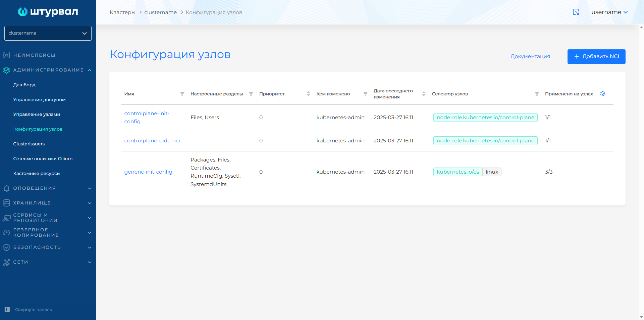Expand the Оповещения sidebar section
The height and width of the screenshot is (320, 644).
coord(47,188)
